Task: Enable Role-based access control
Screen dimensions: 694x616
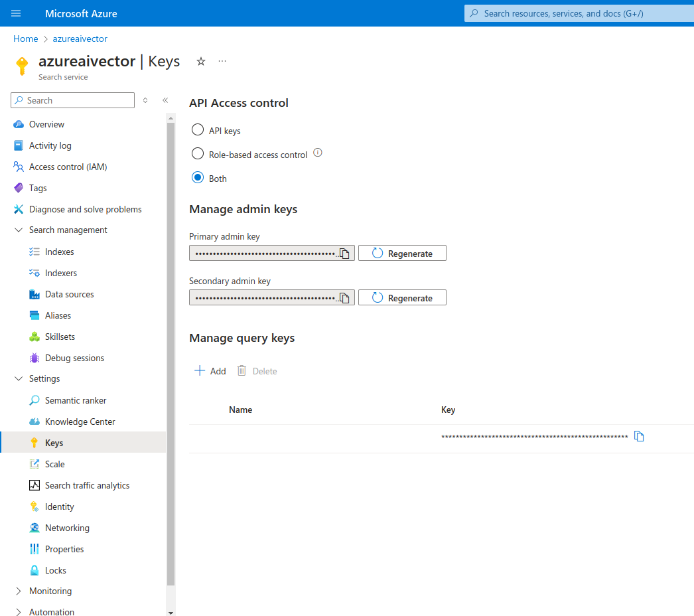Action: coord(197,153)
